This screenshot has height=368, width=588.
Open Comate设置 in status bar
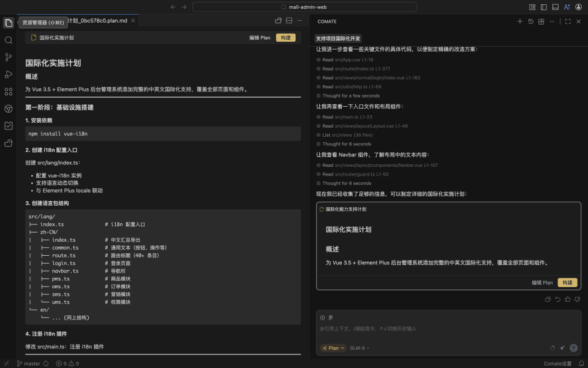point(557,364)
